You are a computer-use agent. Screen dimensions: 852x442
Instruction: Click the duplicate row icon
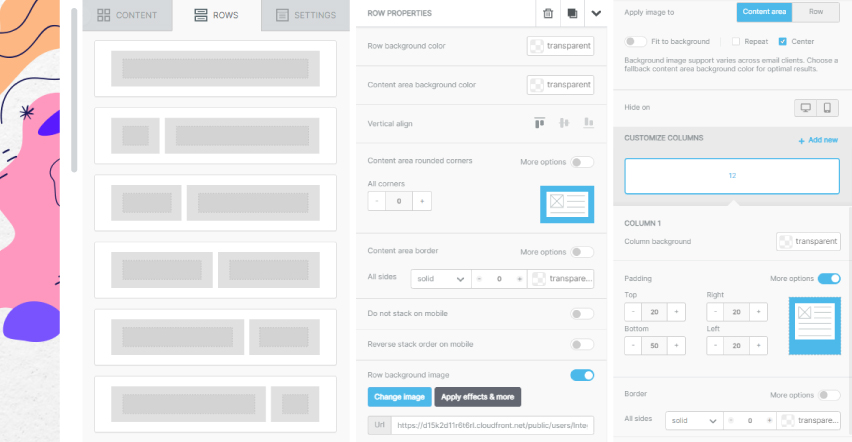click(572, 13)
